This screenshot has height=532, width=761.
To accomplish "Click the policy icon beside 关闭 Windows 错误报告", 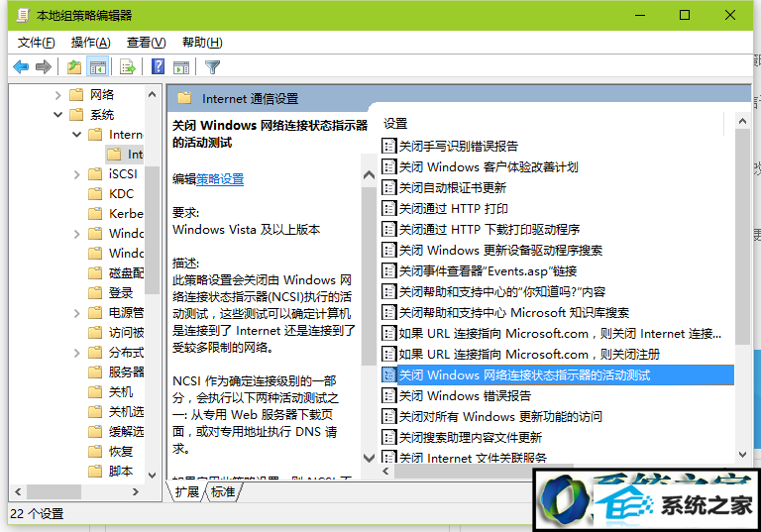I will (x=388, y=395).
